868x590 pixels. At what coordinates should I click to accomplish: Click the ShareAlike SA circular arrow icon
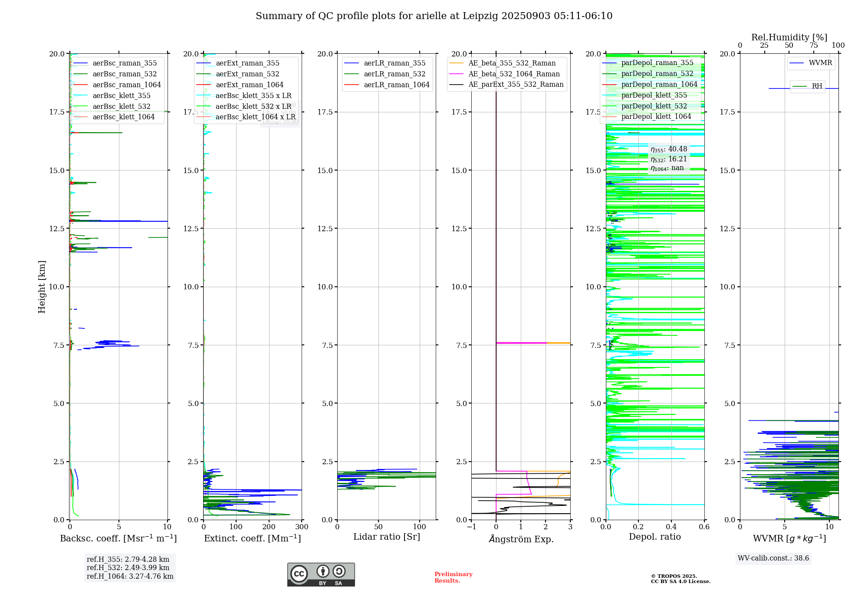coord(339,571)
